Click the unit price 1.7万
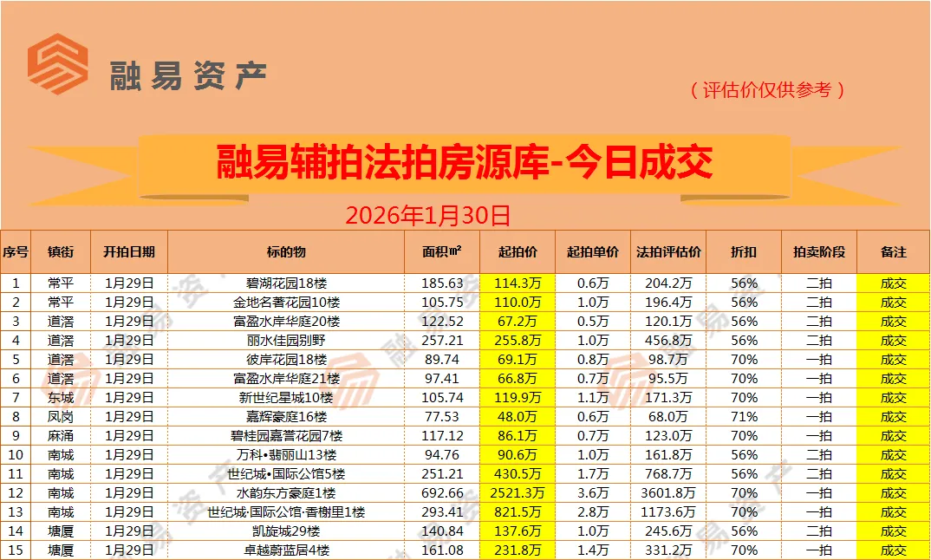Viewport: 931px width, 560px height. pos(593,474)
